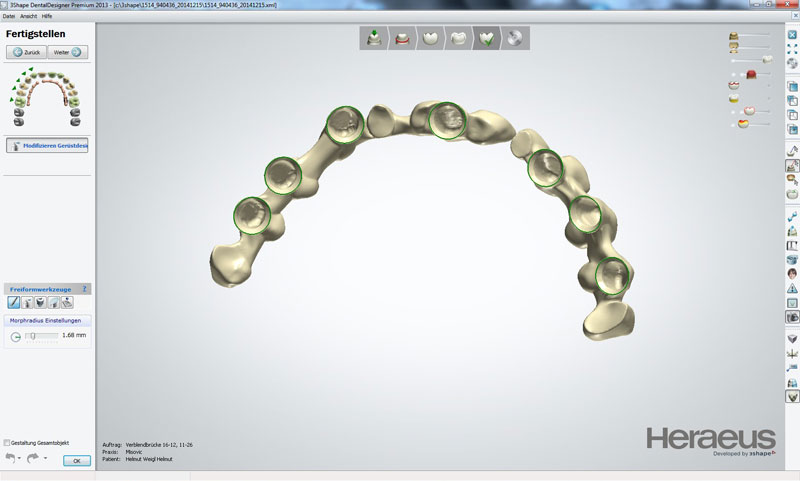This screenshot has height=481, width=800.
Task: Click the warning triangle icon in right toolbar
Action: tap(792, 288)
